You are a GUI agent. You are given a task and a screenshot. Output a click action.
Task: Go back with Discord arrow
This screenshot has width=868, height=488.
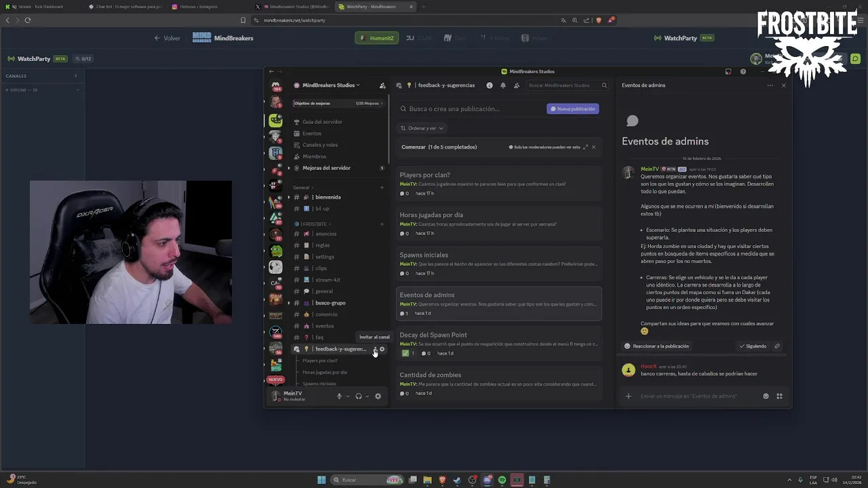(x=271, y=71)
